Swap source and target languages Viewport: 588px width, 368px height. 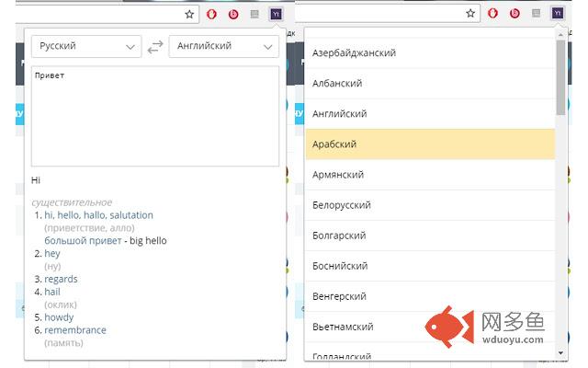pyautogui.click(x=155, y=46)
